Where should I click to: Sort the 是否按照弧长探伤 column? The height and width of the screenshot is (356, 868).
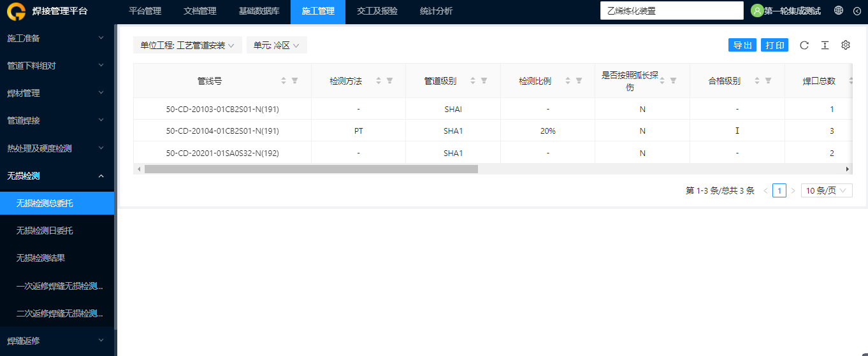coord(662,81)
